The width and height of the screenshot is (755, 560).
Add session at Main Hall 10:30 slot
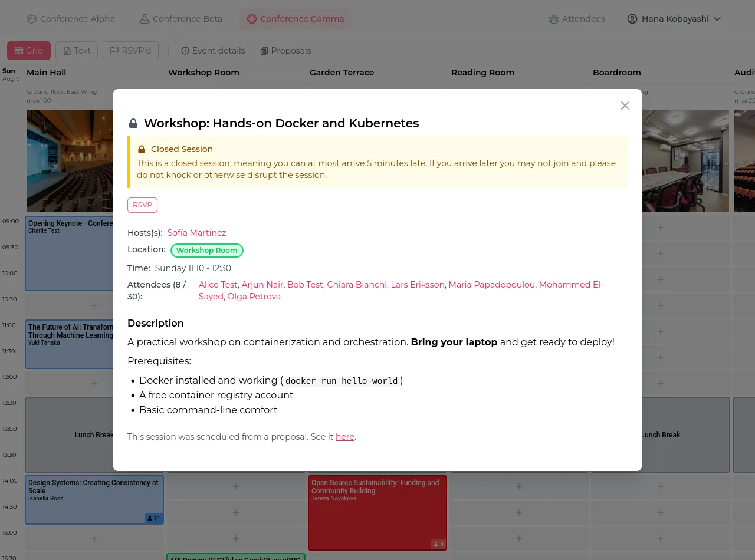[94, 305]
